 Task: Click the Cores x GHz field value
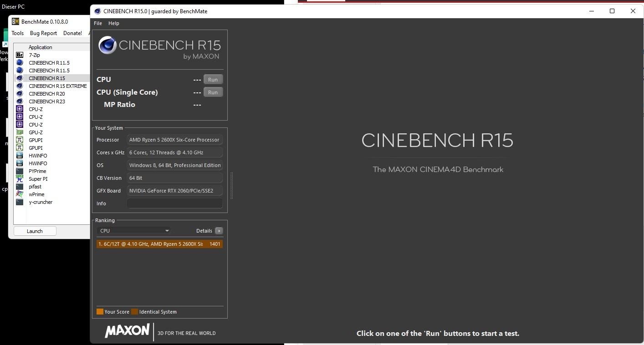pos(175,152)
